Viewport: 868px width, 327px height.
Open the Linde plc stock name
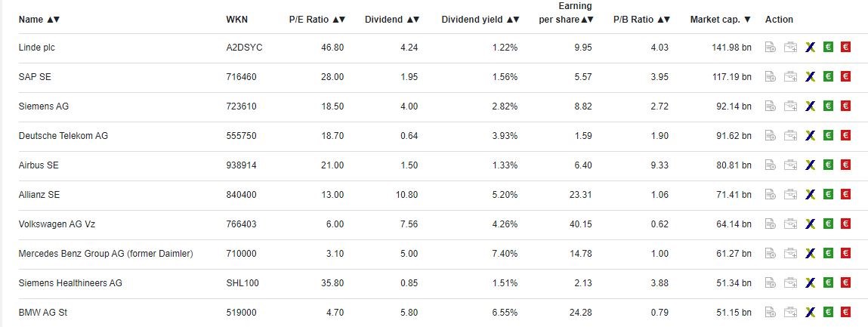tap(36, 48)
